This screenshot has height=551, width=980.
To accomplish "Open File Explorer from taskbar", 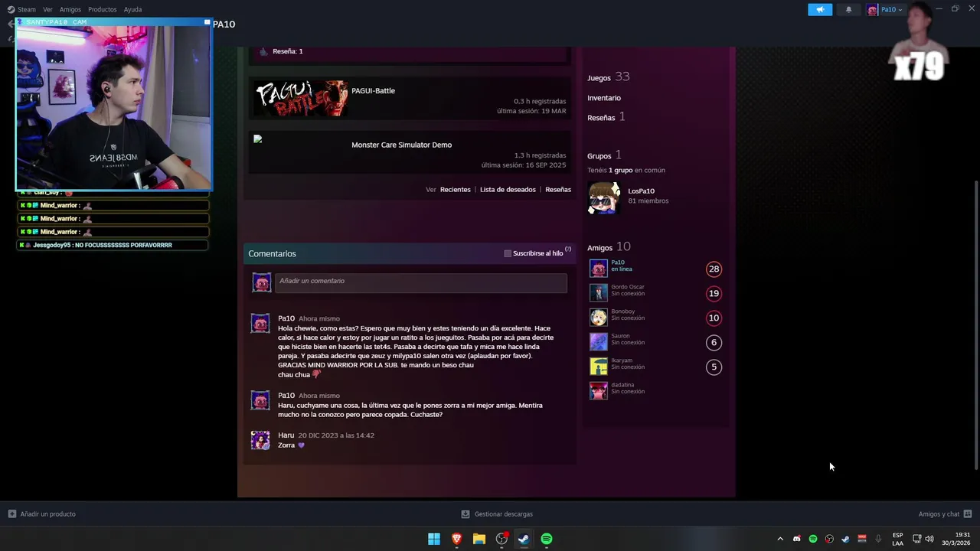I will (x=479, y=539).
